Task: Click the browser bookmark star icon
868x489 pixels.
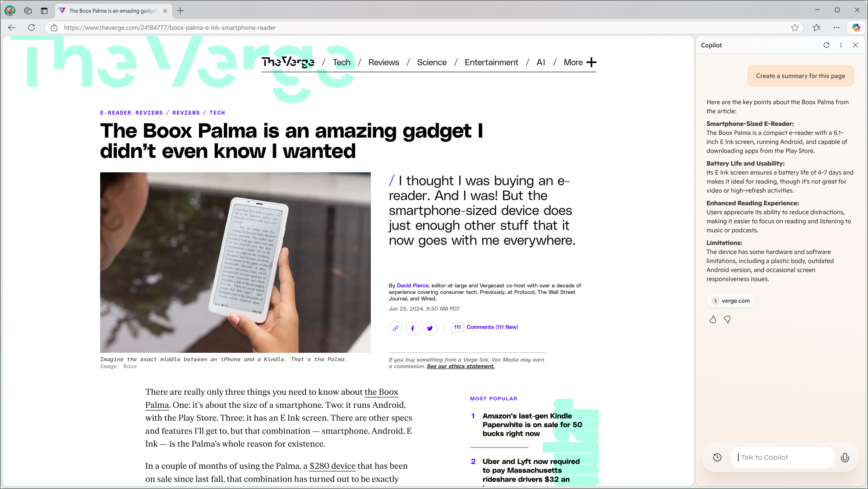Action: [795, 28]
